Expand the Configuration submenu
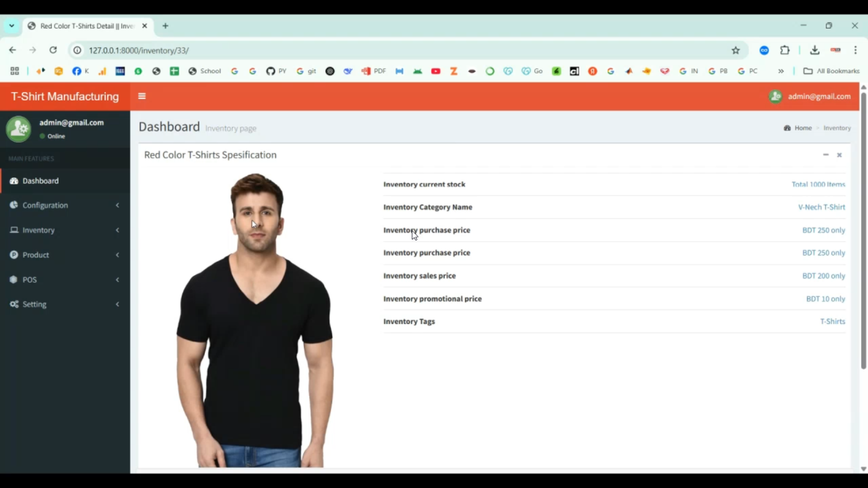868x488 pixels. pos(117,205)
